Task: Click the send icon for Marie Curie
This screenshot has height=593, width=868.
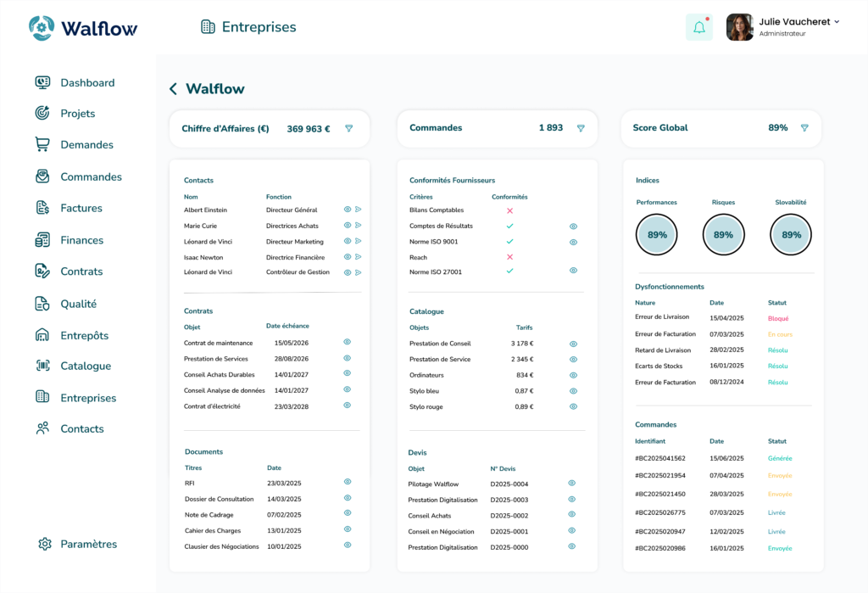Action: (x=359, y=226)
